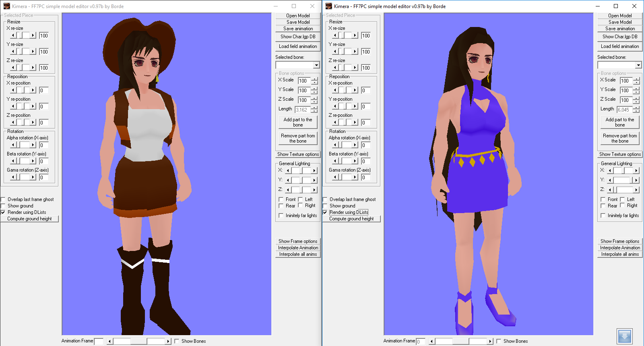Image resolution: width=644 pixels, height=346 pixels.
Task: Enable Overlap last frame ghost in left window
Action: tap(3, 199)
